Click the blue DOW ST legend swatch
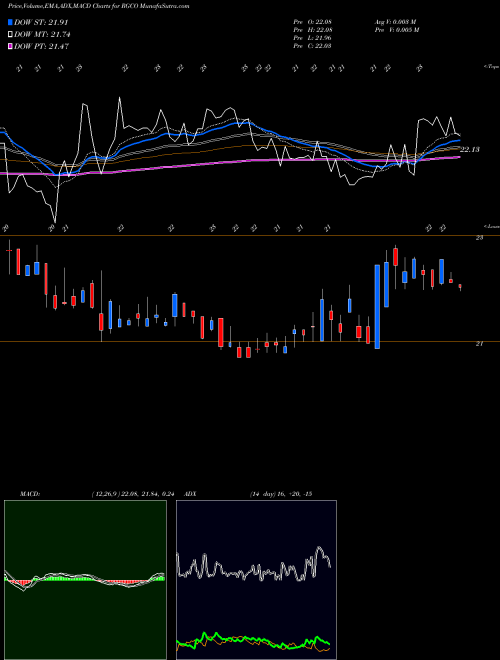 (11, 22)
